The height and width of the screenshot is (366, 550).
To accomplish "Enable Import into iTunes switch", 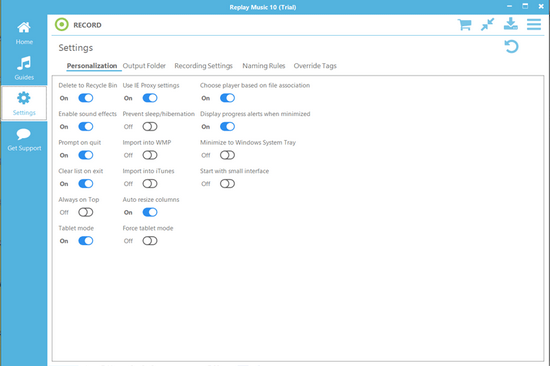I will tap(150, 184).
